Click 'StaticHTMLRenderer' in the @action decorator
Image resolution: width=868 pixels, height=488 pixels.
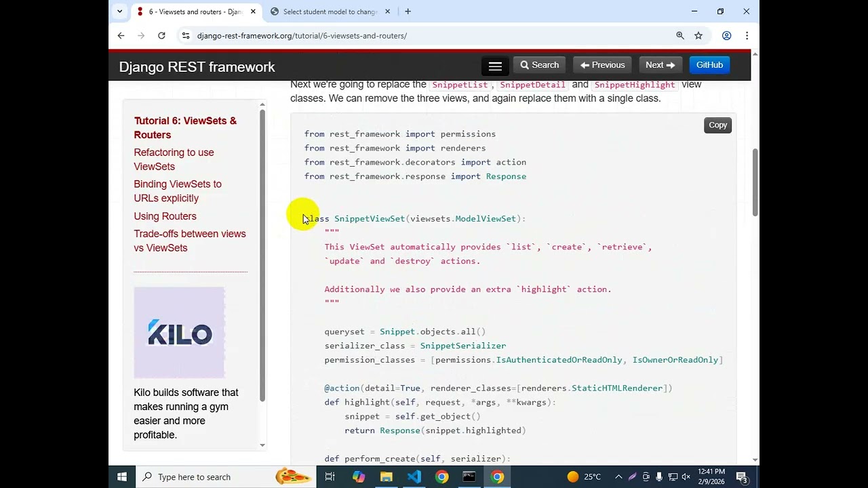[617, 388]
